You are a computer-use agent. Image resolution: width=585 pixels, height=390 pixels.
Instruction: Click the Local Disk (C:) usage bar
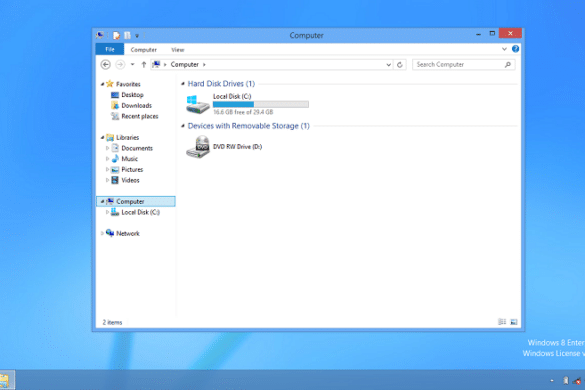pos(260,104)
